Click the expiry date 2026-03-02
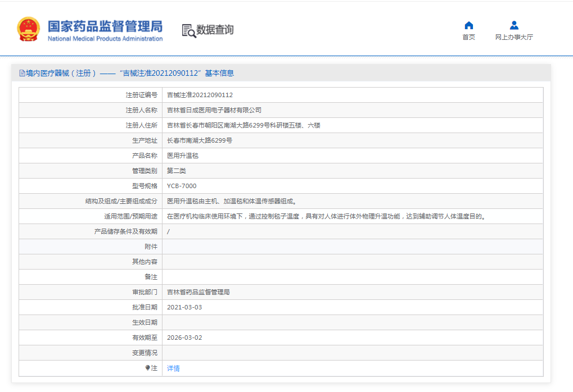573x392 pixels. [x=184, y=338]
